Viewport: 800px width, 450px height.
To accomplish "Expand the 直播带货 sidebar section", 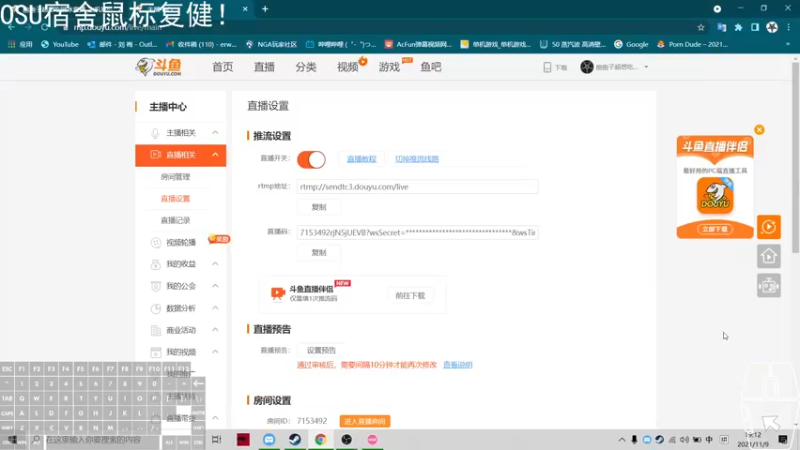I will pos(215,418).
